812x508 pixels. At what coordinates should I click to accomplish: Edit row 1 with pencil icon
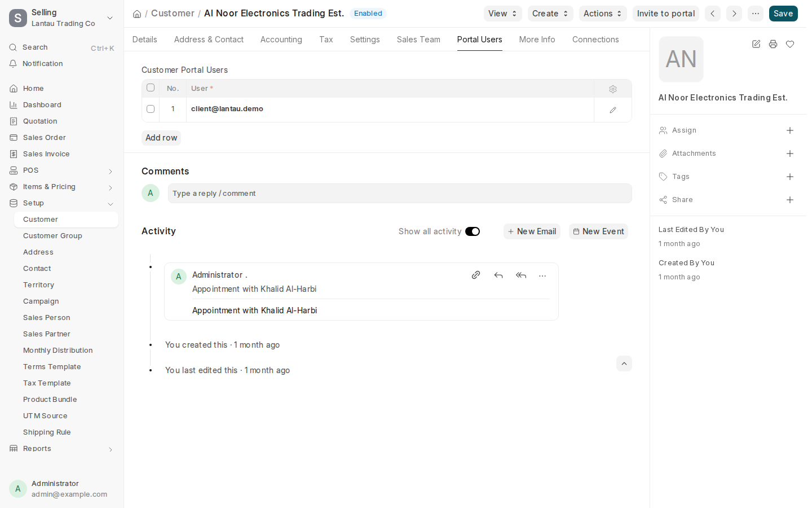coord(613,110)
